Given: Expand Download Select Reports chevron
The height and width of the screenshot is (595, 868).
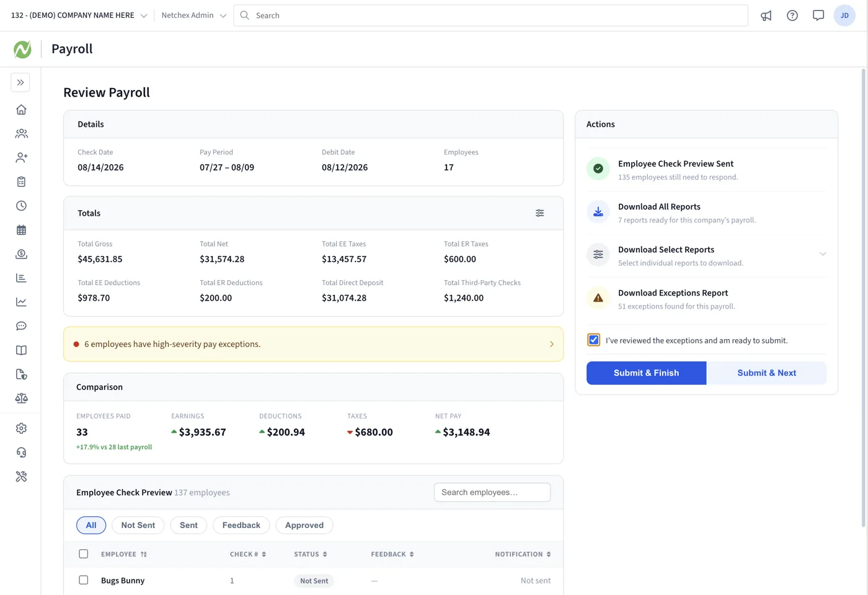Looking at the screenshot, I should (823, 254).
